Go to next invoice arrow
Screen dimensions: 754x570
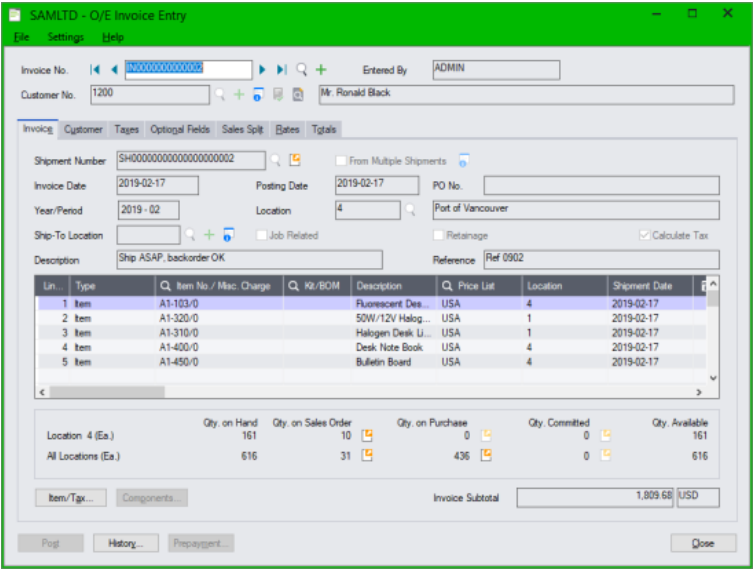point(262,70)
